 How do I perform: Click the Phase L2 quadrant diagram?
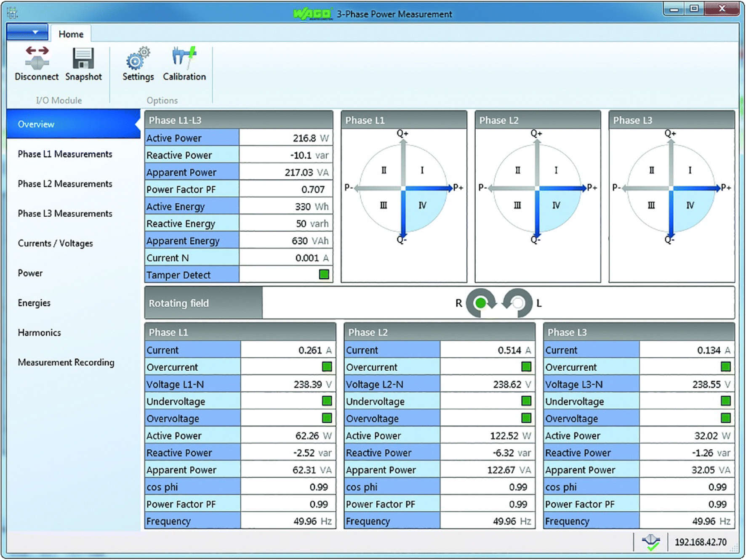pos(537,188)
